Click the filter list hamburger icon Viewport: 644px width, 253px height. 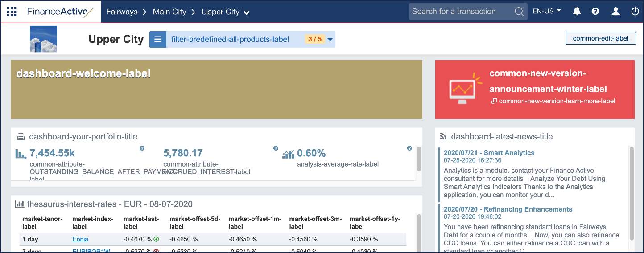(157, 39)
